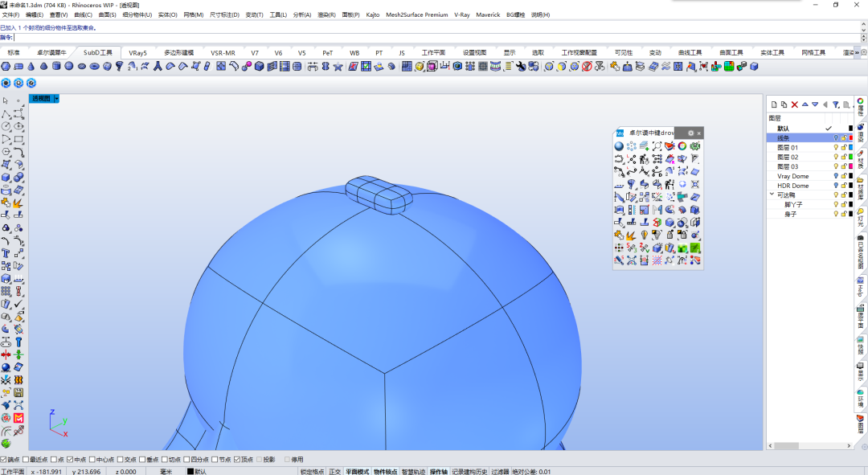Select the pointer tool in left sidebar
Image resolution: width=868 pixels, height=475 pixels.
(6, 100)
